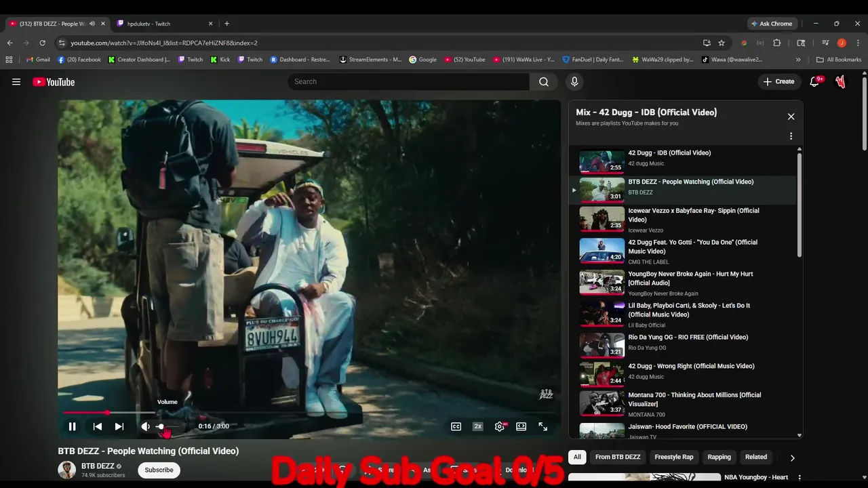Open the BTB DEZZ channel avatar

pos(67,470)
